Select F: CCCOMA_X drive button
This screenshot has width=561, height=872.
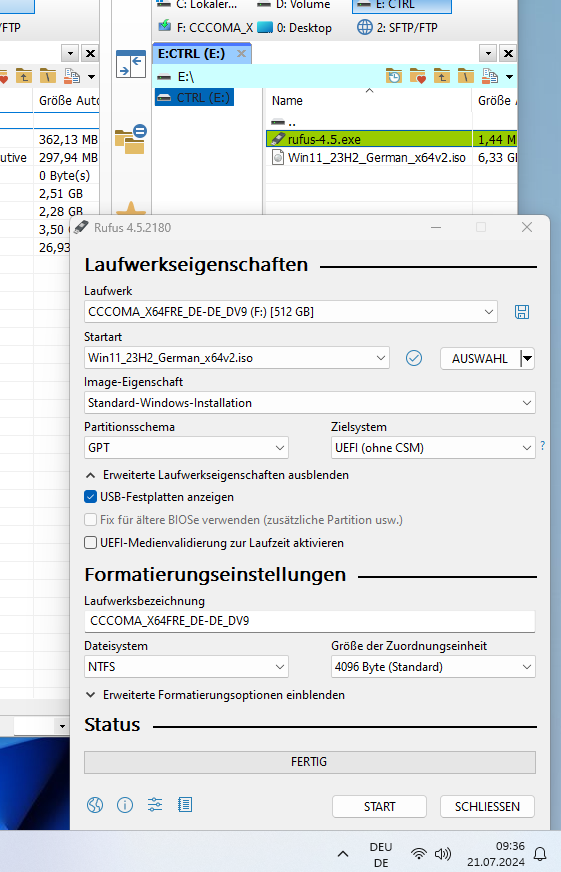(x=205, y=27)
